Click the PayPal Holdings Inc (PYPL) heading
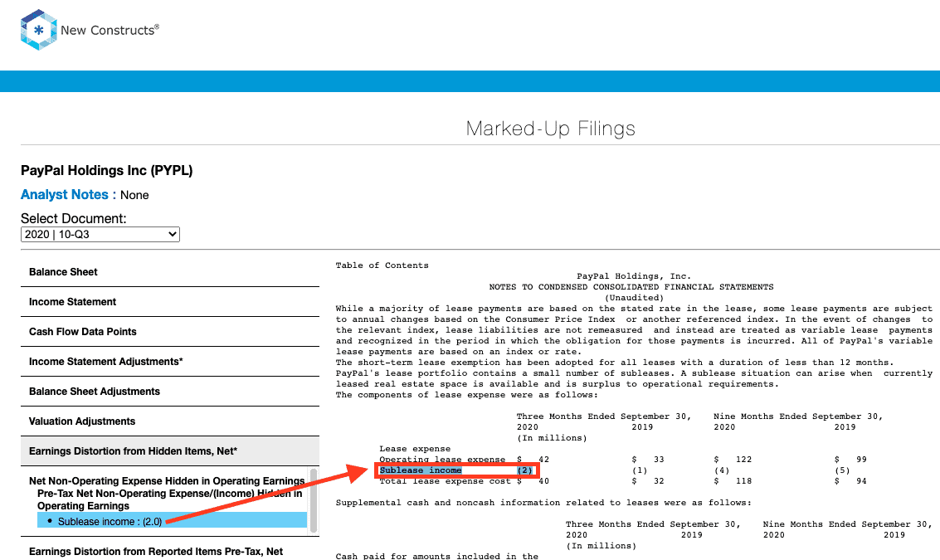 click(107, 171)
